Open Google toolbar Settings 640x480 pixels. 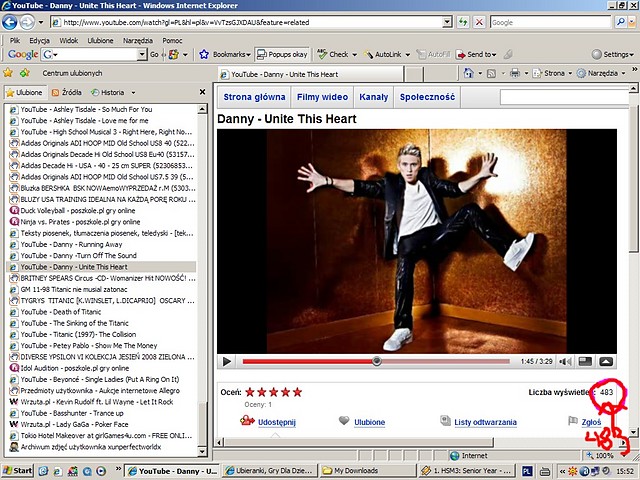click(612, 54)
